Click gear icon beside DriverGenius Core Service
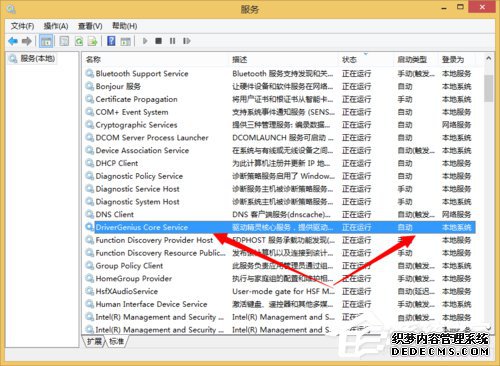Screen dimensions: 500x366 pos(89,227)
